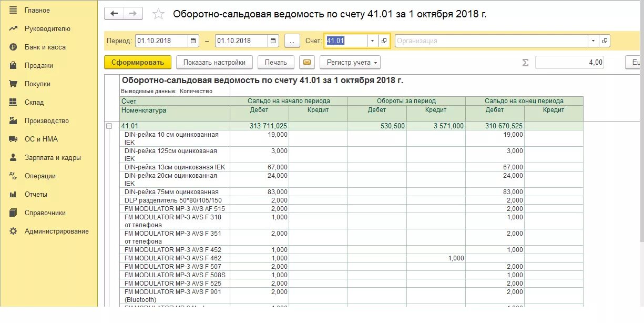This screenshot has height=323, width=644.
Task: Click the Сформировать button
Action: 138,62
